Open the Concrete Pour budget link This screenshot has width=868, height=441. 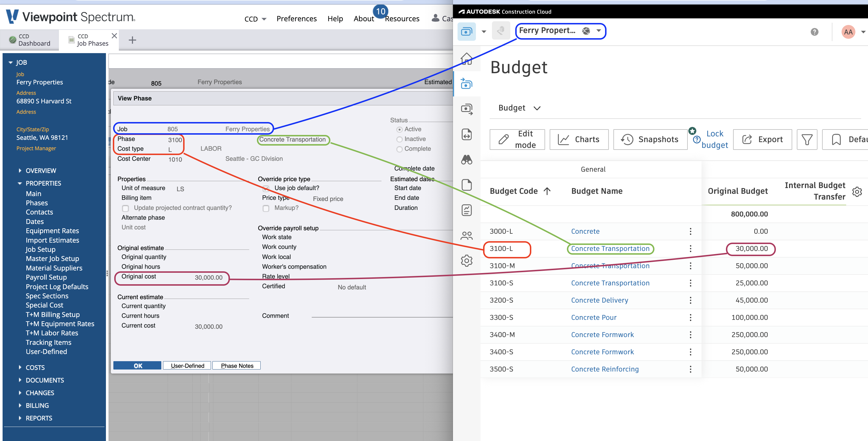[x=594, y=317]
